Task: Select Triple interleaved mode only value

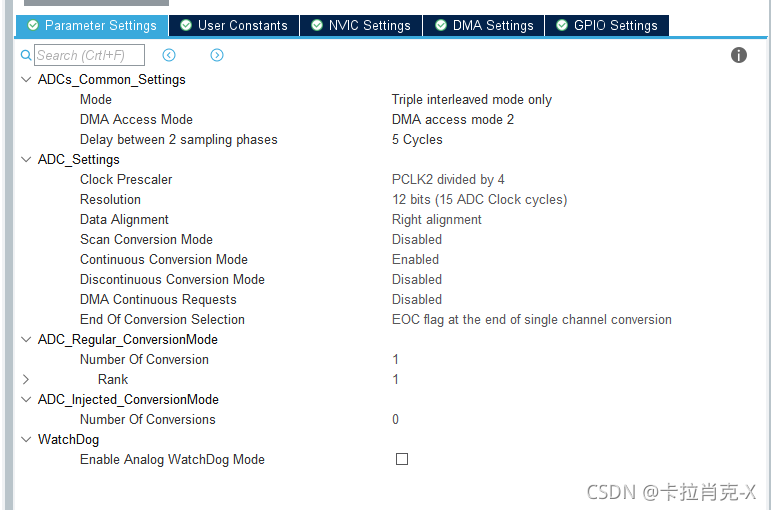Action: pyautogui.click(x=472, y=99)
